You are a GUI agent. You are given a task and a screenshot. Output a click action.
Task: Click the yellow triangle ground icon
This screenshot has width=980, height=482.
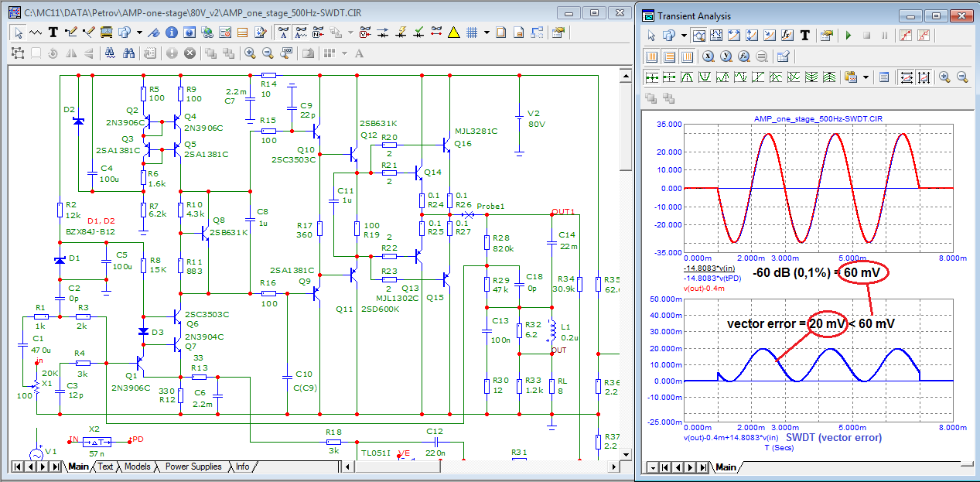click(453, 32)
